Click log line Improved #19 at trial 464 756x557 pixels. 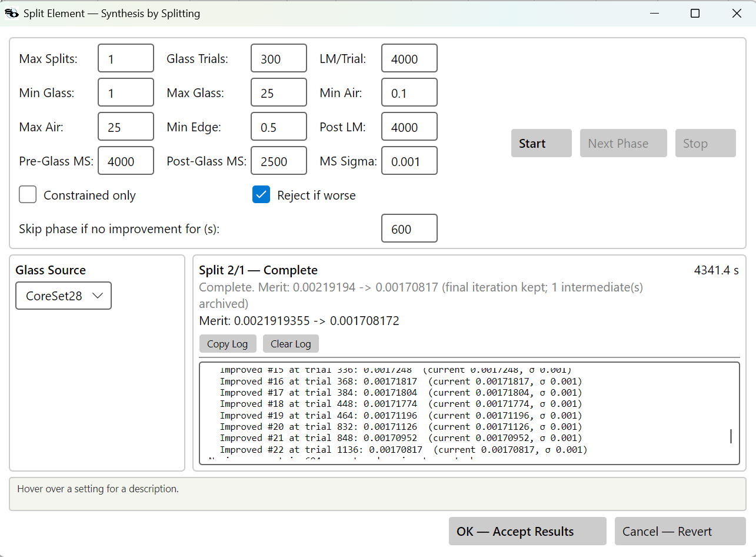(x=400, y=415)
